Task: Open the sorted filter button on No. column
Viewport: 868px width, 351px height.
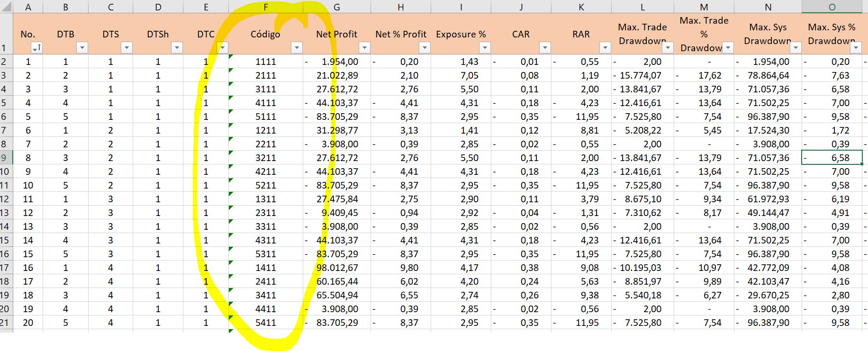Action: coord(36,48)
